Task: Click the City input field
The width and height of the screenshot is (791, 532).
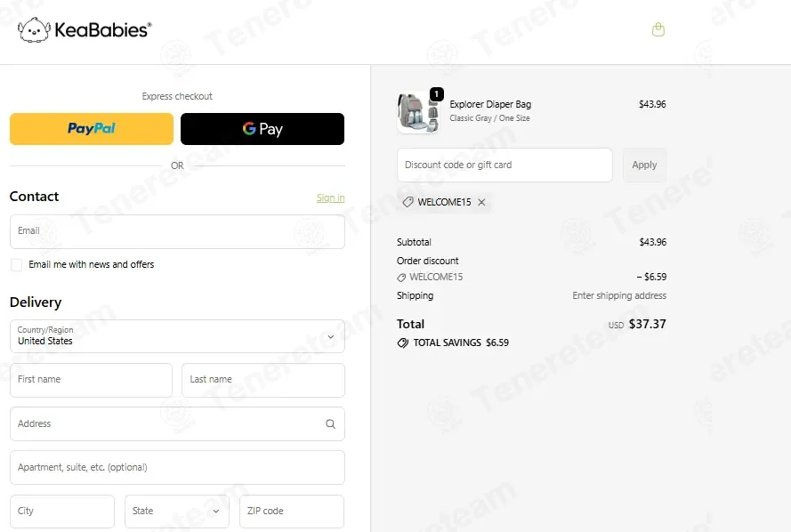Action: coord(62,512)
